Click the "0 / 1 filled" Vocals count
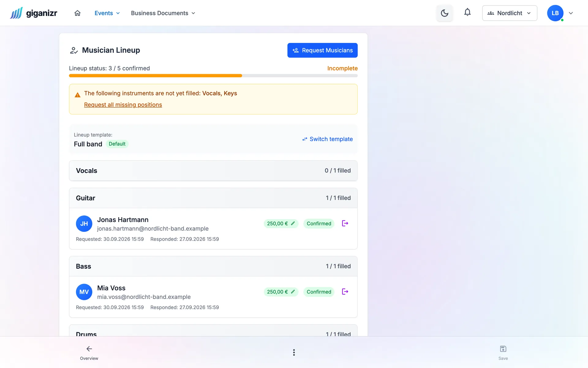The height and width of the screenshot is (368, 588). click(x=338, y=171)
